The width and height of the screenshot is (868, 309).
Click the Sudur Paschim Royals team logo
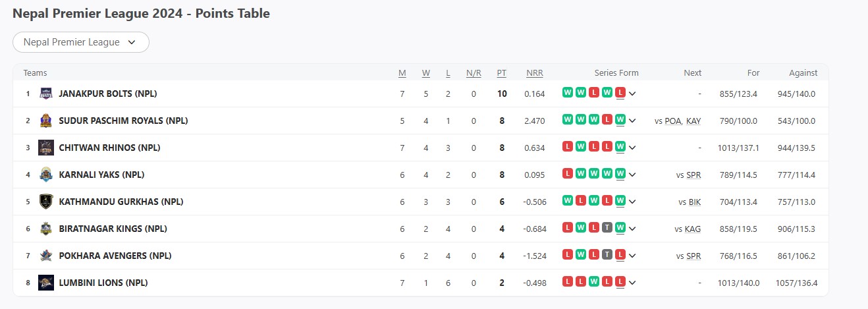46,121
